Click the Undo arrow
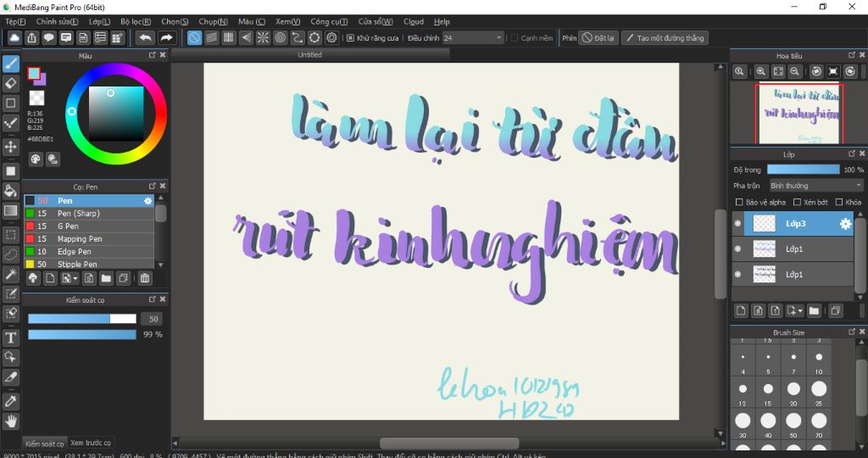Image resolution: width=868 pixels, height=458 pixels. tap(146, 37)
